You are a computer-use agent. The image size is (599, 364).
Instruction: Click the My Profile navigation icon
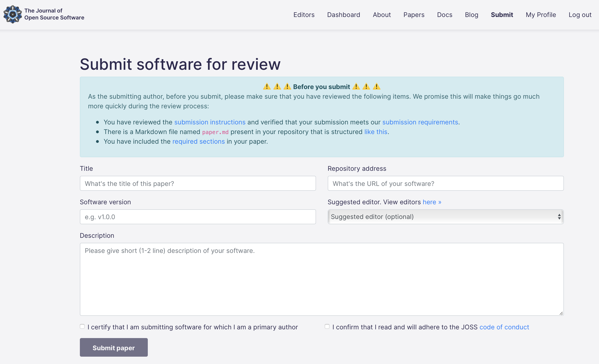(x=541, y=14)
